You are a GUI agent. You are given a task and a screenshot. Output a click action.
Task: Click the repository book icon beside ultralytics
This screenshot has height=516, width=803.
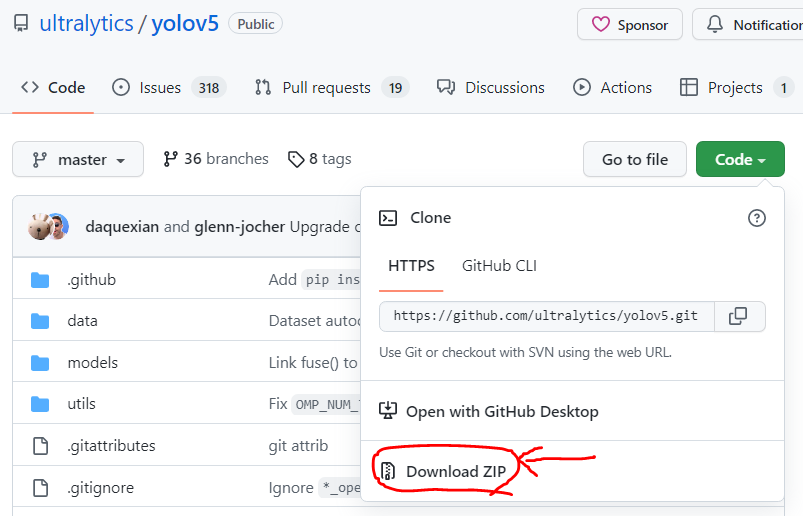point(21,24)
